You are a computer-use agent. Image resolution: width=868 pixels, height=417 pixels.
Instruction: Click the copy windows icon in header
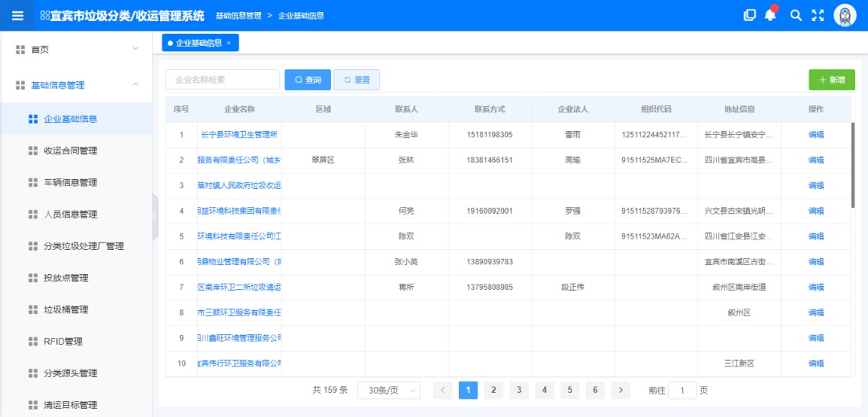click(750, 15)
